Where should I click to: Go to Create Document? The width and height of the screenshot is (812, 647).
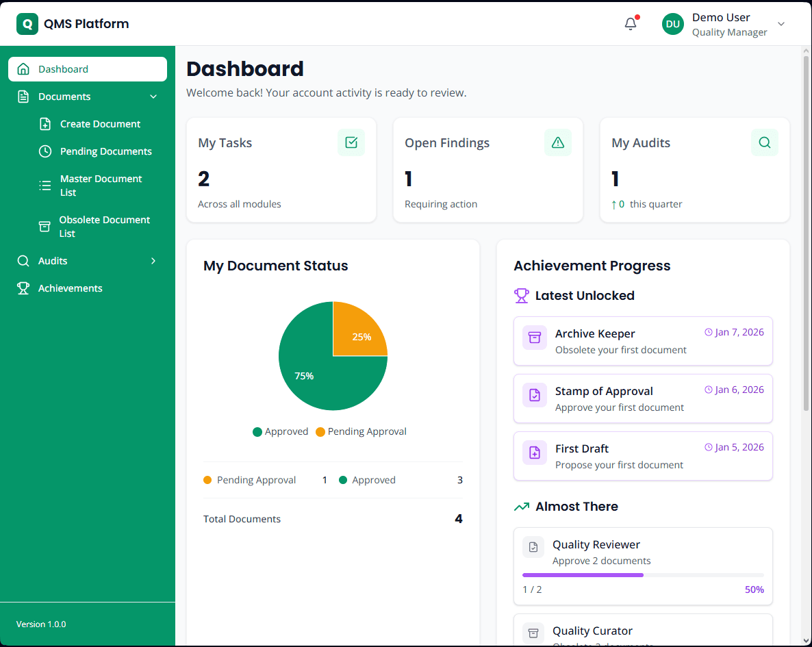coord(99,124)
